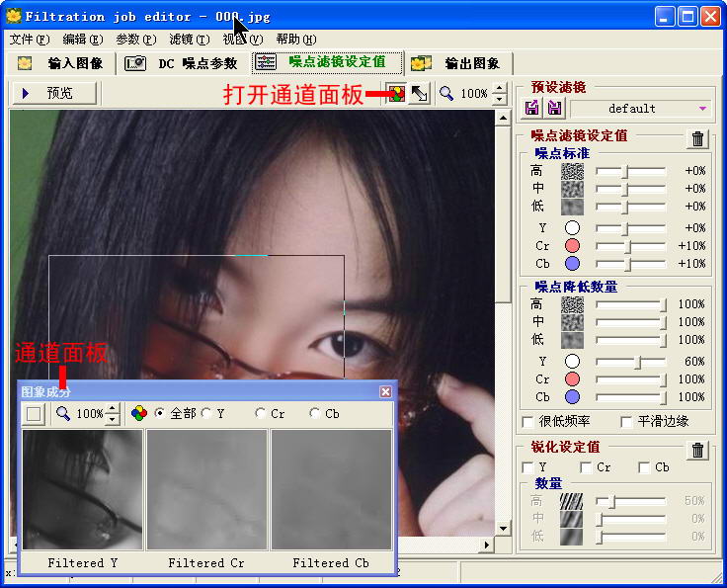
Task: Increase main preview zoom with up stepper
Action: point(500,89)
